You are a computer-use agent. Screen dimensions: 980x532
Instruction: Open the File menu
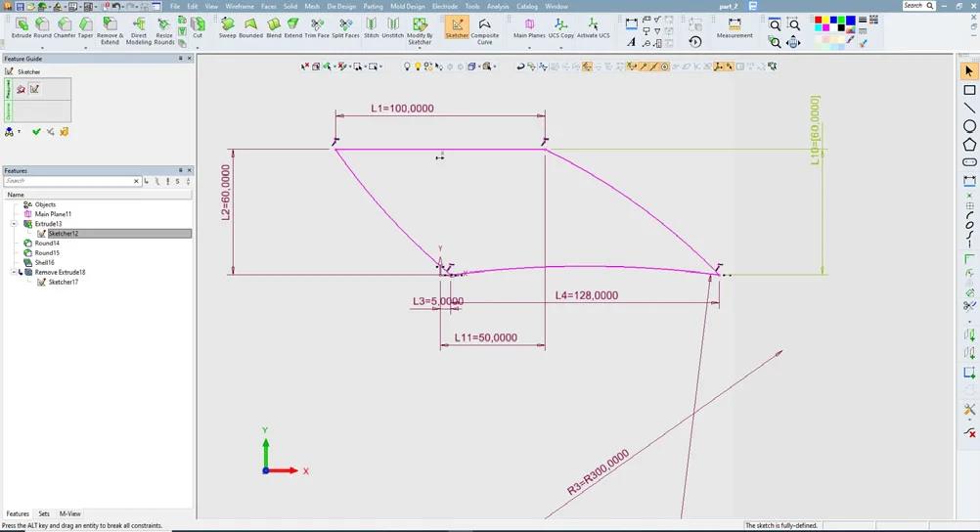(175, 6)
